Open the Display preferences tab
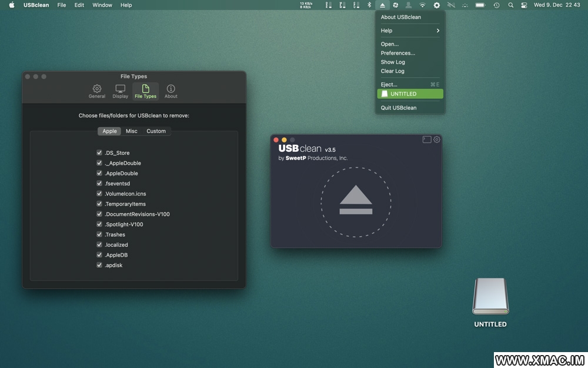 click(x=121, y=91)
